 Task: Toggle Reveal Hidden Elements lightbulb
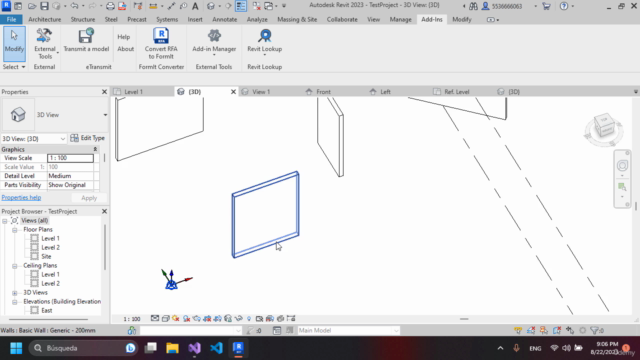[249, 318]
